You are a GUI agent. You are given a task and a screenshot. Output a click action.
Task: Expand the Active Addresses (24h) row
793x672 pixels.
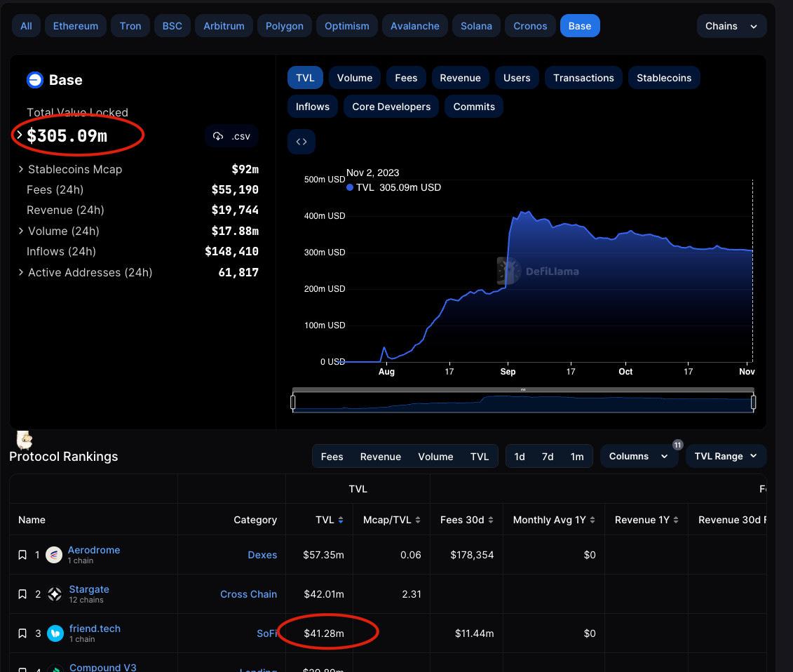click(x=21, y=272)
